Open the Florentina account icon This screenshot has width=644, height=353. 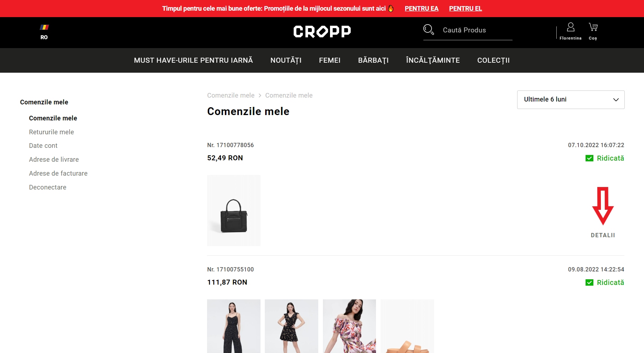[x=571, y=27]
